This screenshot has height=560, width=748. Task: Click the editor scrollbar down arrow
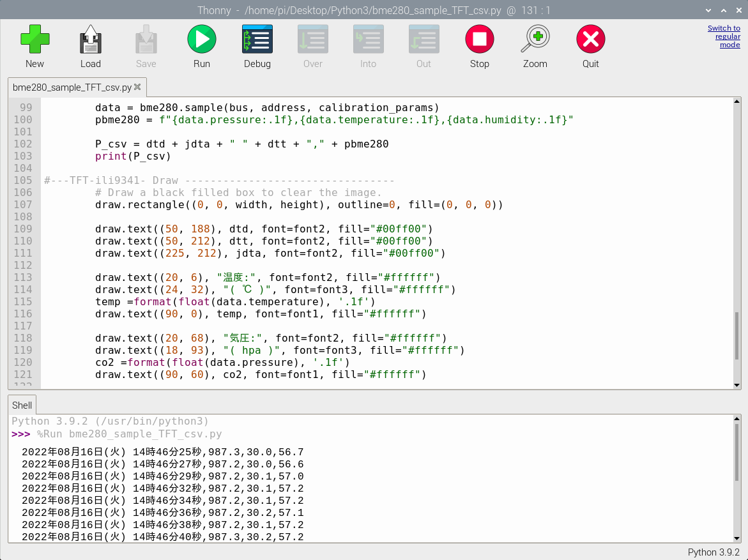(x=737, y=385)
